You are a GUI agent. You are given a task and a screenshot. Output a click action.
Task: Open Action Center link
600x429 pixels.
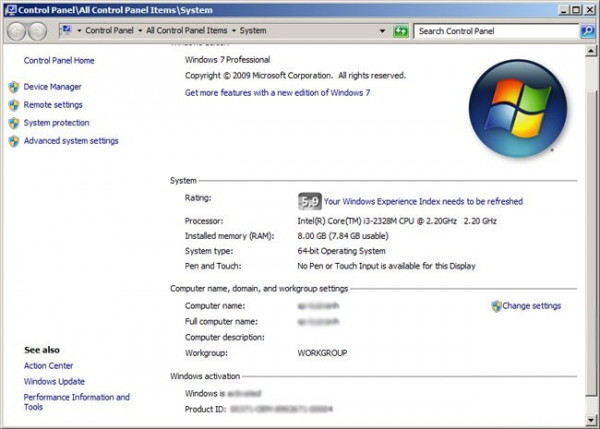(x=48, y=366)
